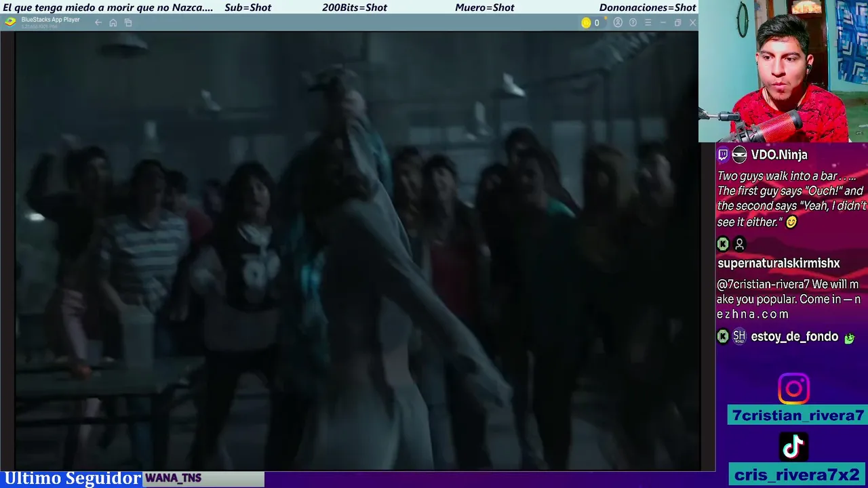
Task: Click username estoy_de_fondo in chat
Action: 794,336
